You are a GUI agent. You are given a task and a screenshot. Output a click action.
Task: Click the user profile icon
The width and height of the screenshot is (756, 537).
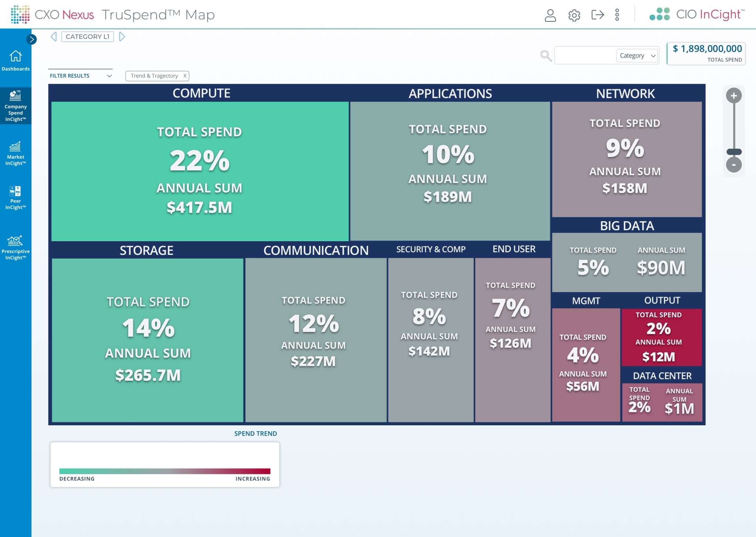point(550,15)
